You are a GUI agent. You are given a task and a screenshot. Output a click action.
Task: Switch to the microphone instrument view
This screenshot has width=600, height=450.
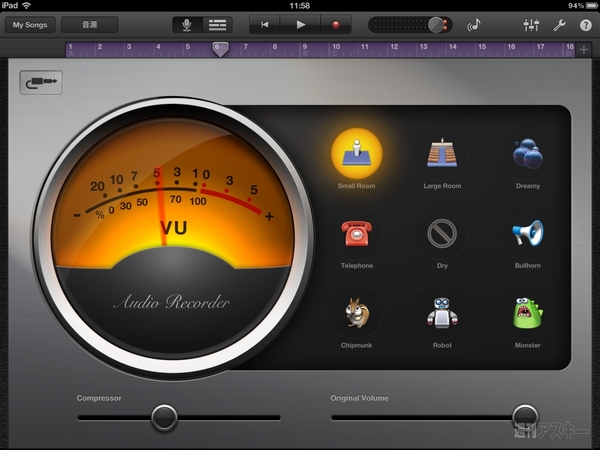coord(187,25)
